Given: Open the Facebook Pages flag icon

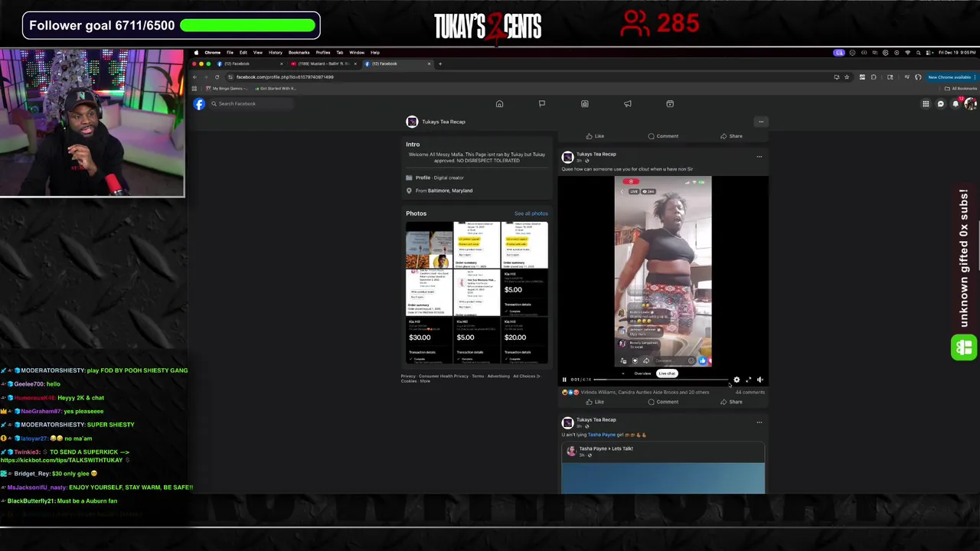Looking at the screenshot, I should pos(542,104).
